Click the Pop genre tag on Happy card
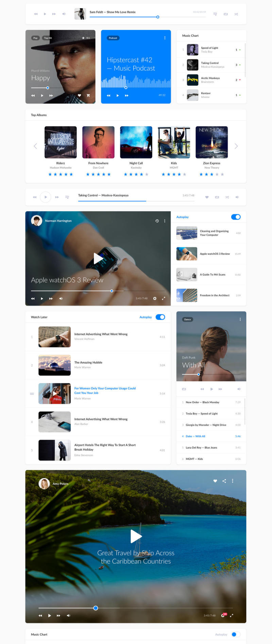This screenshot has height=644, width=272. click(35, 38)
